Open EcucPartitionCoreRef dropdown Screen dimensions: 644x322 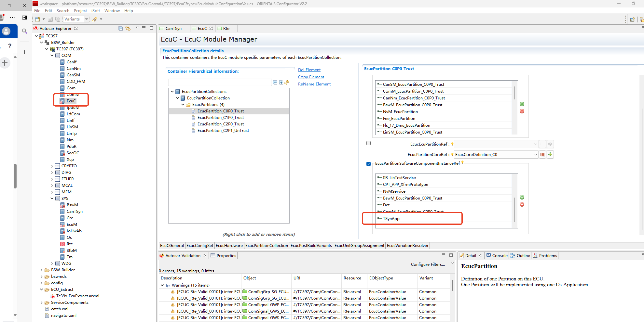pos(535,155)
